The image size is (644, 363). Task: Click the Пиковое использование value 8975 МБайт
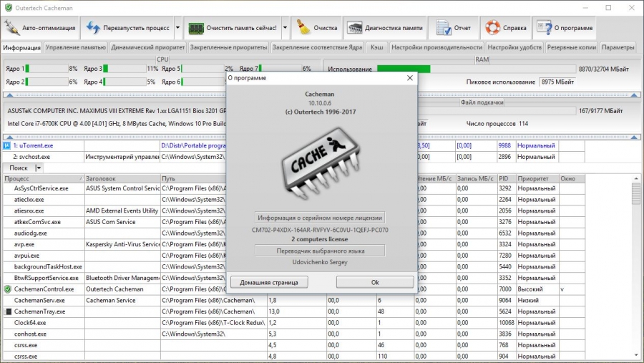click(x=557, y=82)
